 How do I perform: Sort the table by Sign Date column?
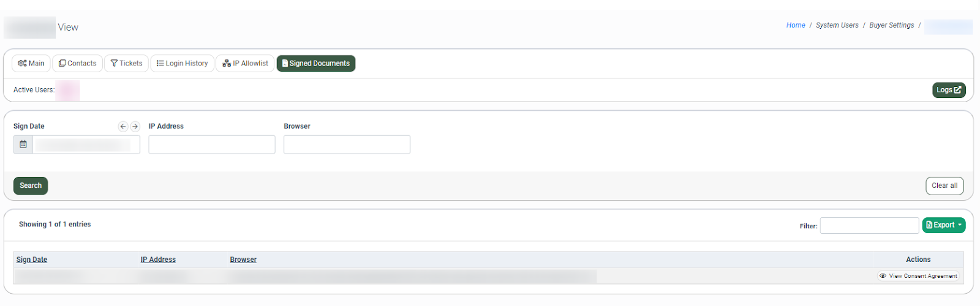pyautogui.click(x=32, y=260)
